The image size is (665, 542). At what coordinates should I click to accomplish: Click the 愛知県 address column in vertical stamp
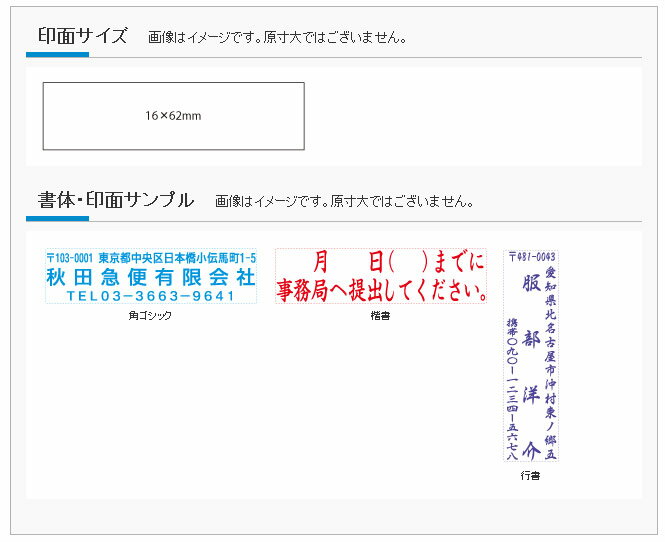(550, 350)
